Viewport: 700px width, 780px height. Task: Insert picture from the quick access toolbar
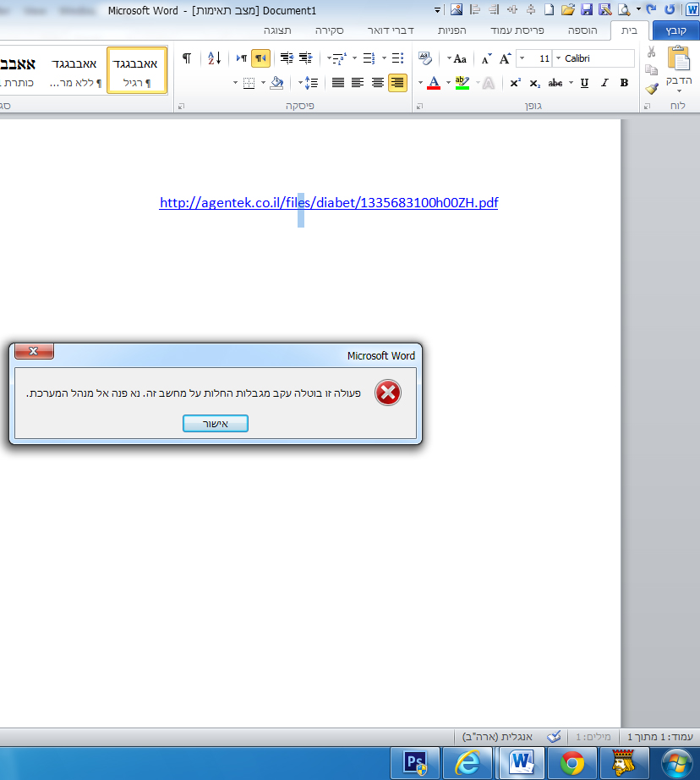pyautogui.click(x=457, y=9)
